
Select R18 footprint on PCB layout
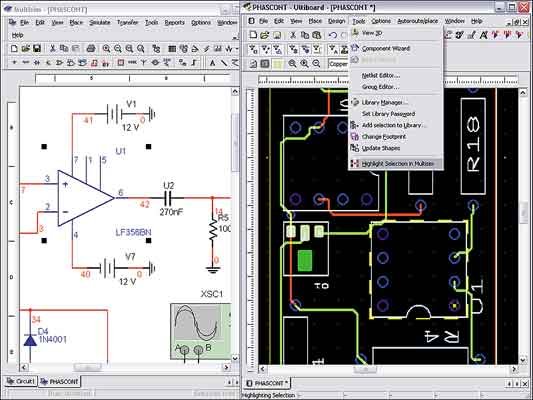click(x=473, y=146)
